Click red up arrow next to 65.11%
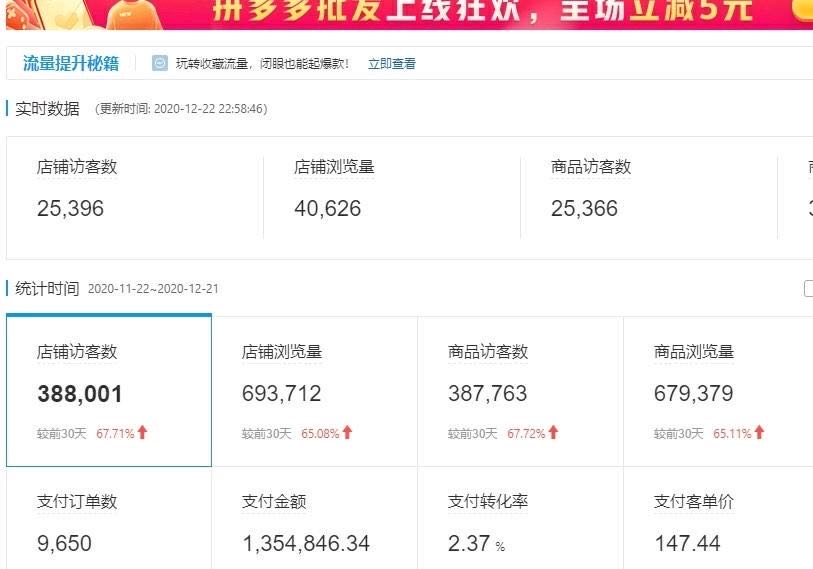The width and height of the screenshot is (813, 569). (759, 433)
